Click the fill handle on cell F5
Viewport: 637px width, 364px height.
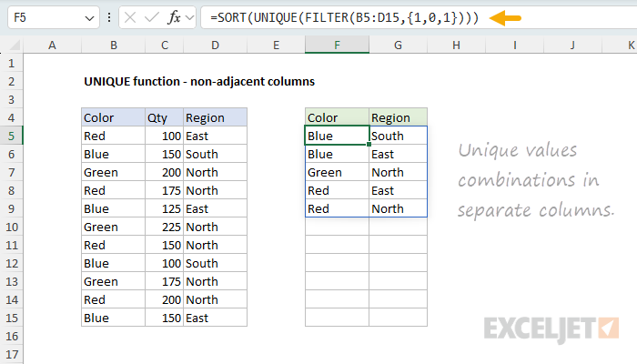coord(369,144)
